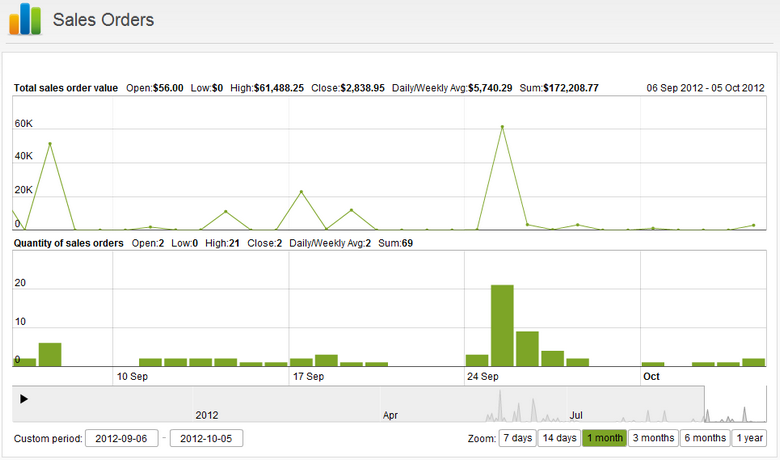This screenshot has height=460, width=780.
Task: Select the tallest quantity bar of 21
Action: click(502, 325)
